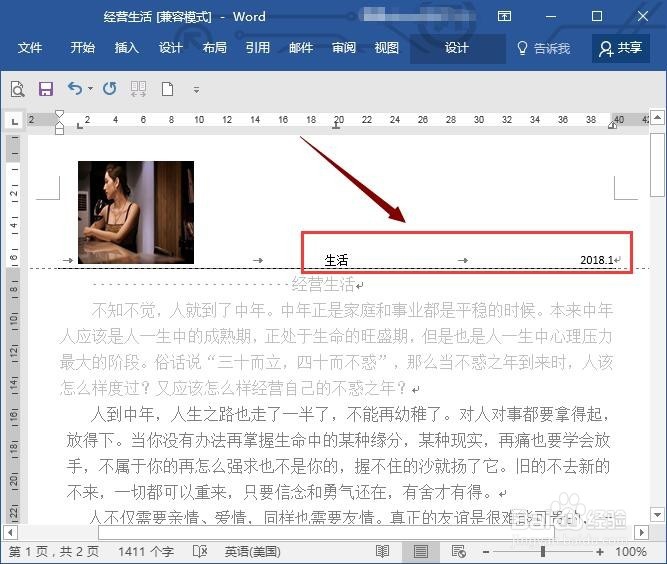Viewport: 667px width, 564px height.
Task: Switch to Print Layout view
Action: (x=420, y=552)
